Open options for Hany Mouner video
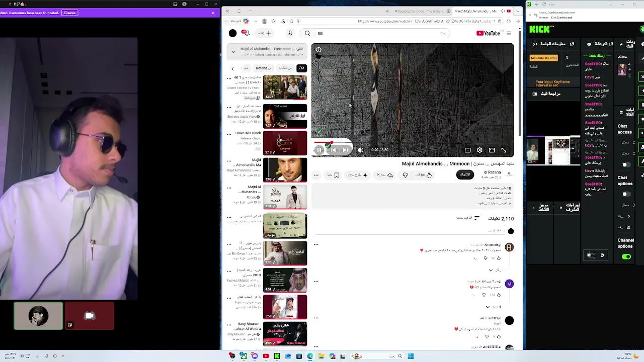This screenshot has height=362, width=644. point(229,325)
